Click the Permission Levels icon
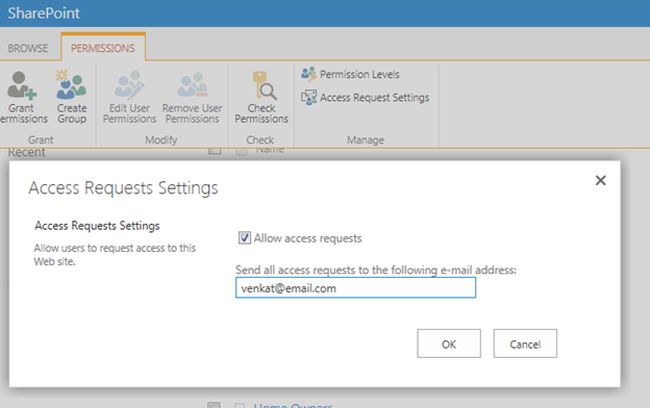 [308, 74]
